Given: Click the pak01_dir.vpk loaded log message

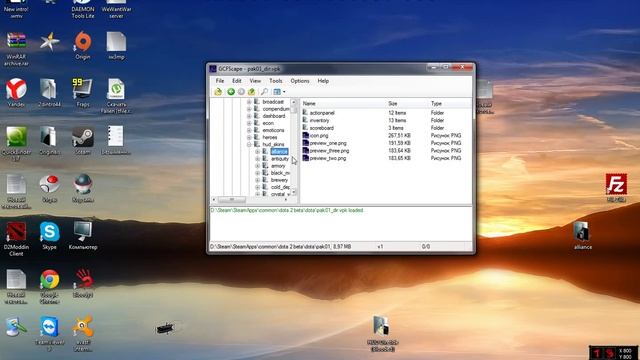Looking at the screenshot, I should 287,210.
